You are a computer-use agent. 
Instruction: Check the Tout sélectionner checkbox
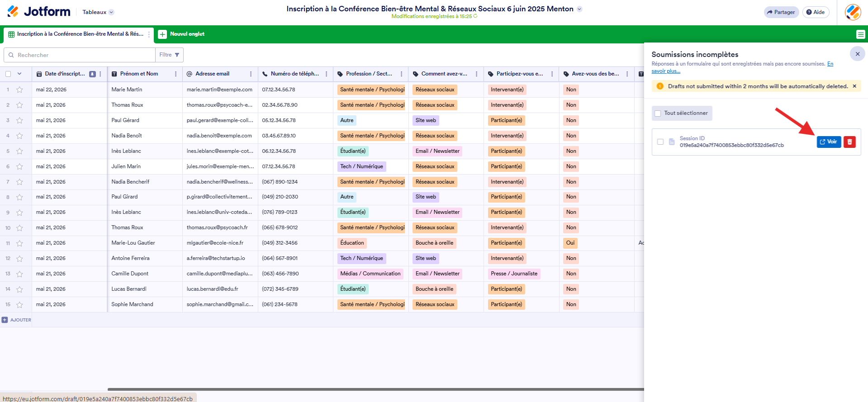(658, 114)
